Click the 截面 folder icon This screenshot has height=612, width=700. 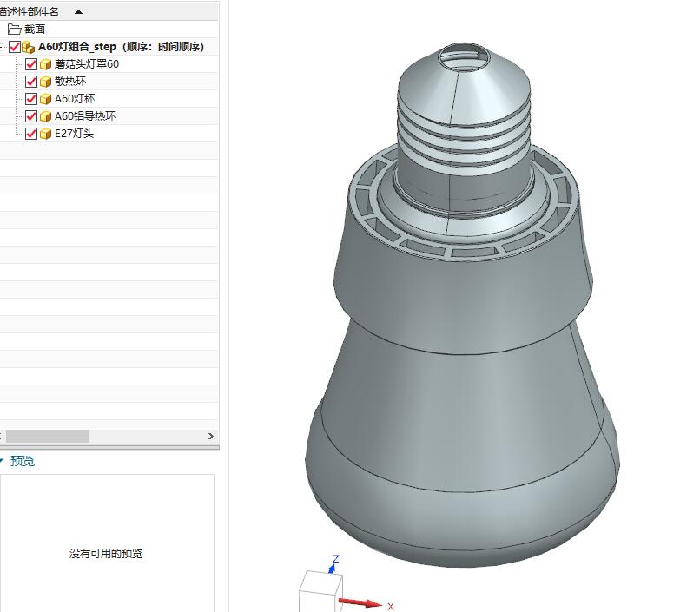pos(15,30)
